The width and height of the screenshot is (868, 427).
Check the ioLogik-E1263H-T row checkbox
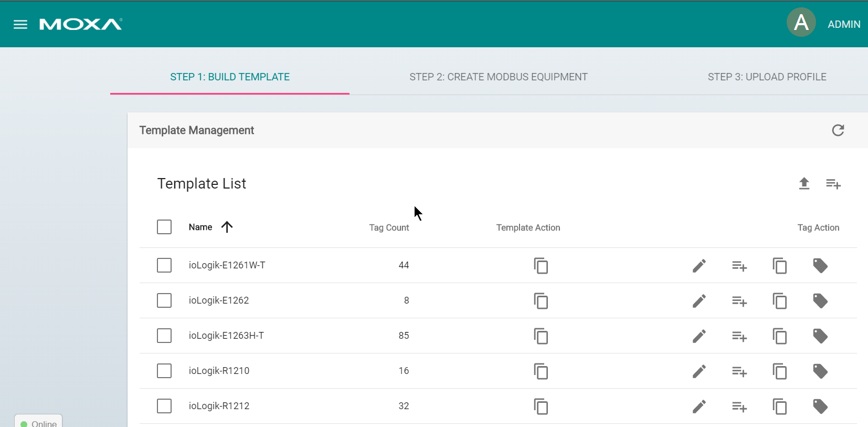pos(164,336)
